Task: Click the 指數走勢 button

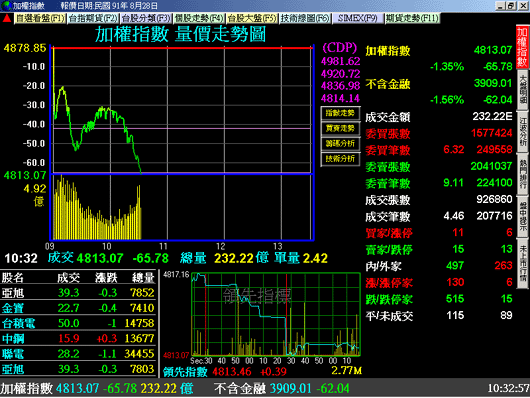Action: pos(340,113)
